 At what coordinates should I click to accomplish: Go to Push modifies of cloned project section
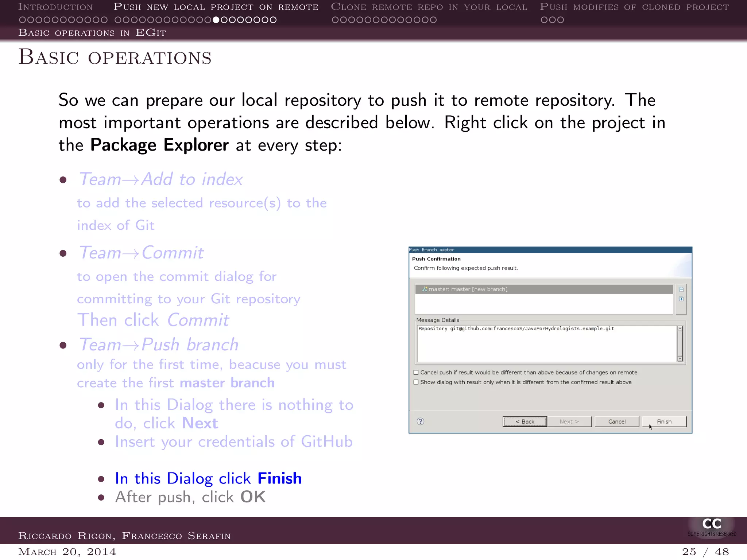click(635, 7)
